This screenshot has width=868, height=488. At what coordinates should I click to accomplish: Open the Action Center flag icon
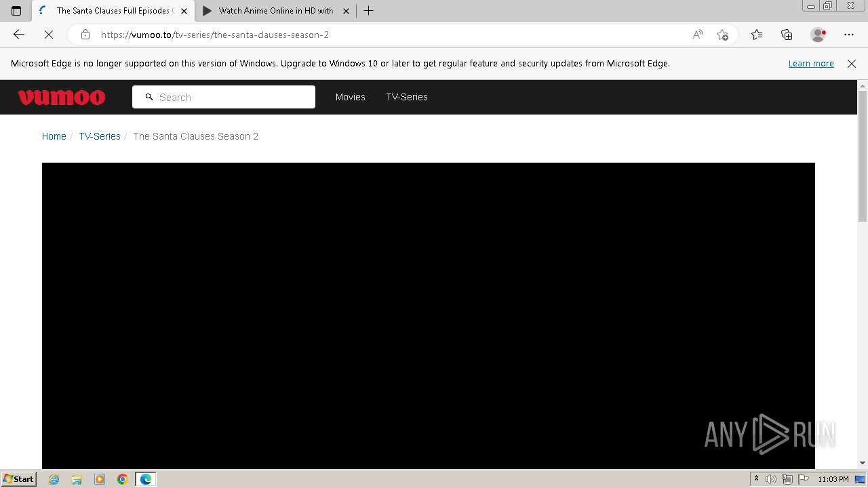click(804, 479)
